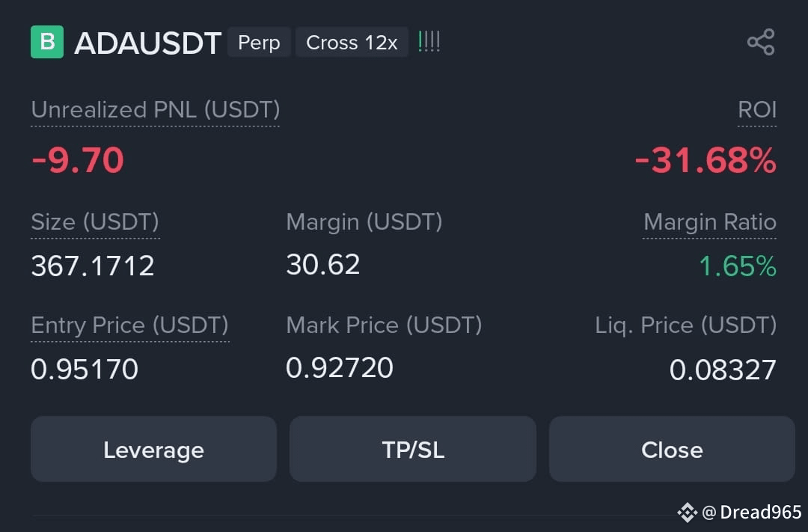Select the Perp contract tag
Viewport: 808px width, 532px height.
pos(259,42)
